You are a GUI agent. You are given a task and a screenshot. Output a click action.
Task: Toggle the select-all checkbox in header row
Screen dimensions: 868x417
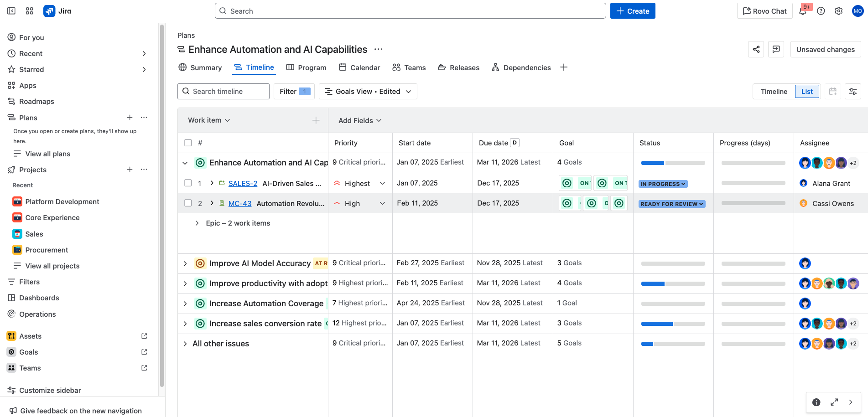coord(188,143)
